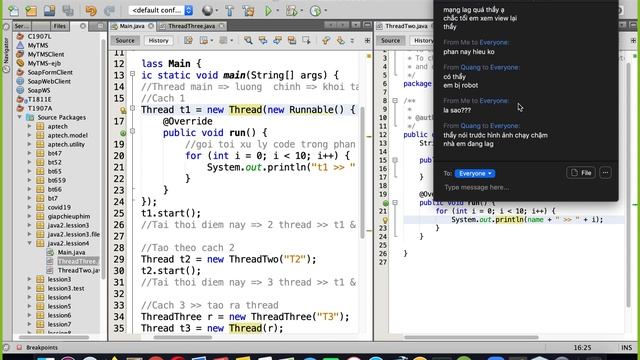Undo with the orange arrow icon
640x360 pixels.
click(x=91, y=11)
